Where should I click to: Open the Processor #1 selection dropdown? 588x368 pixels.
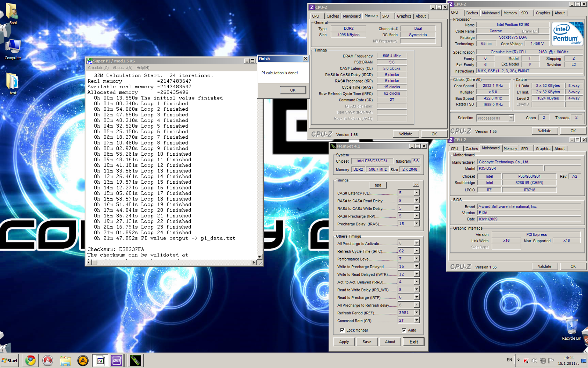point(511,118)
